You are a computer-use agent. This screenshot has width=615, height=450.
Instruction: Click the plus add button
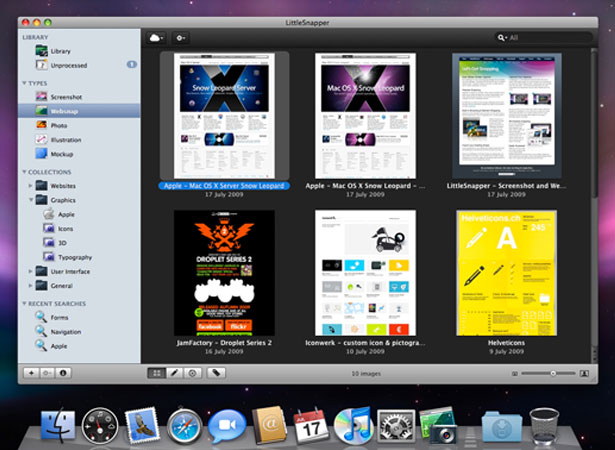[31, 373]
